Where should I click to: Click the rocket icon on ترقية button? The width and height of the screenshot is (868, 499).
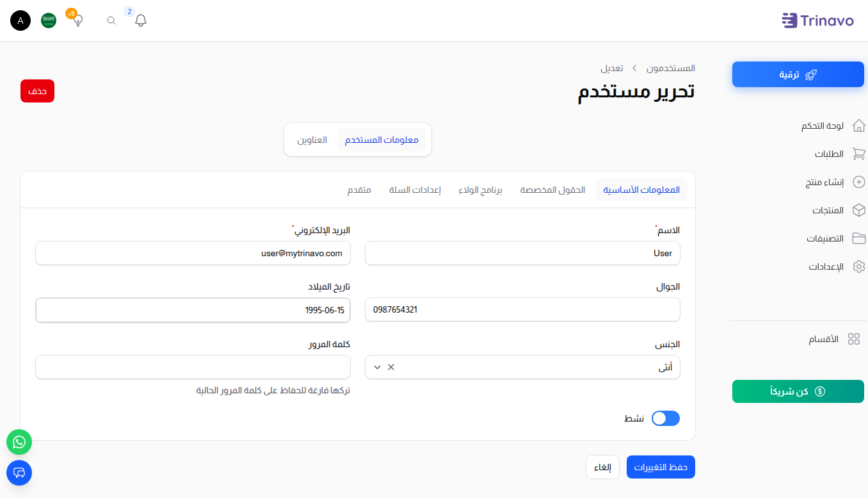(810, 74)
